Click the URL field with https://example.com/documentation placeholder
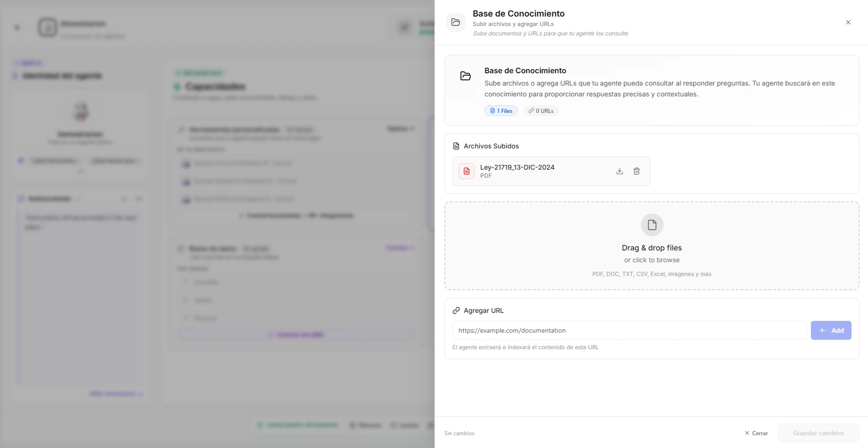The image size is (868, 448). point(630,330)
